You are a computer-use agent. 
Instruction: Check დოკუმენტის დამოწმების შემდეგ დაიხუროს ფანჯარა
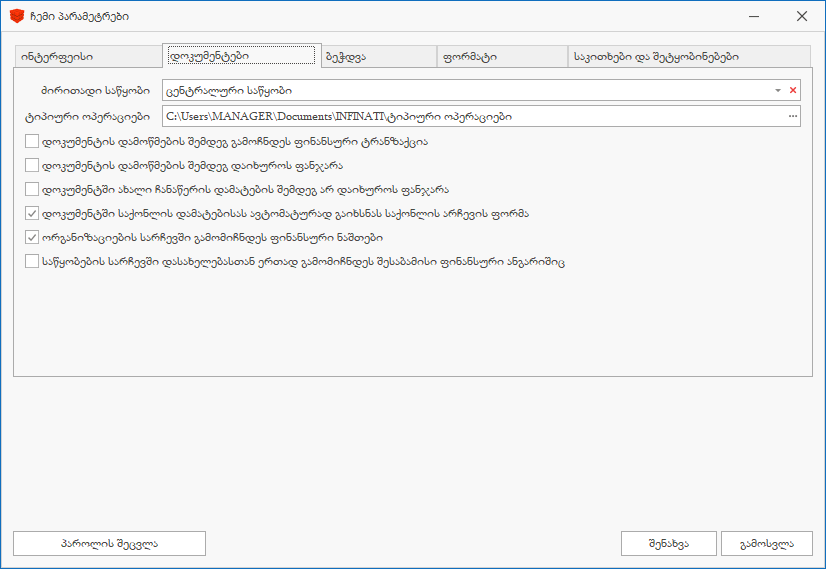[x=32, y=166]
